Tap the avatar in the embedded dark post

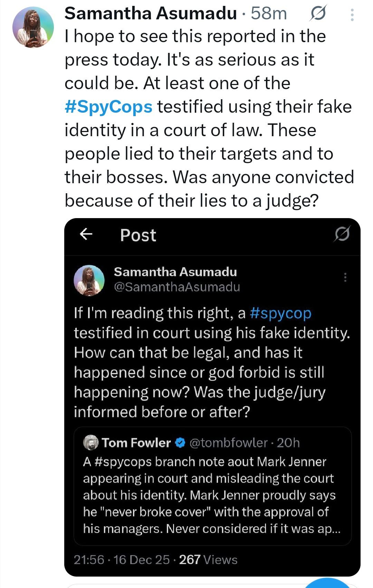(89, 280)
